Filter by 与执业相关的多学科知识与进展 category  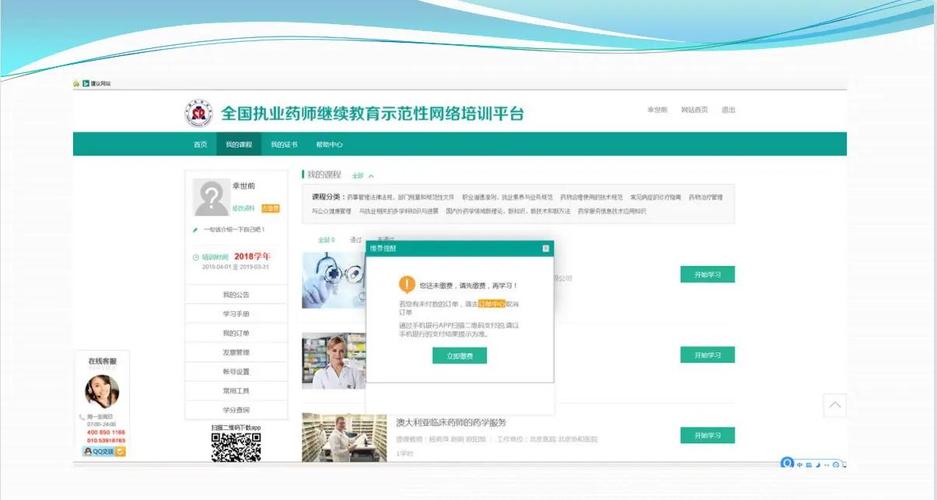pos(399,211)
